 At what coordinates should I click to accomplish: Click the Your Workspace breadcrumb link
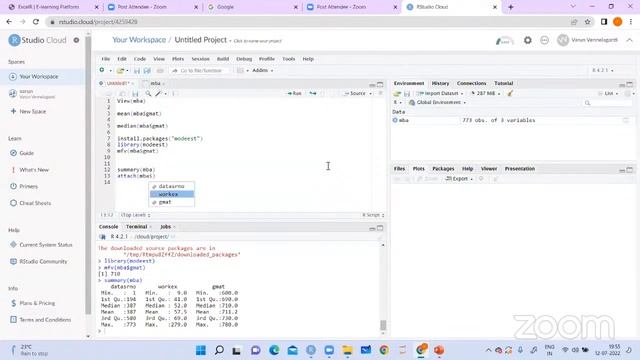139,40
